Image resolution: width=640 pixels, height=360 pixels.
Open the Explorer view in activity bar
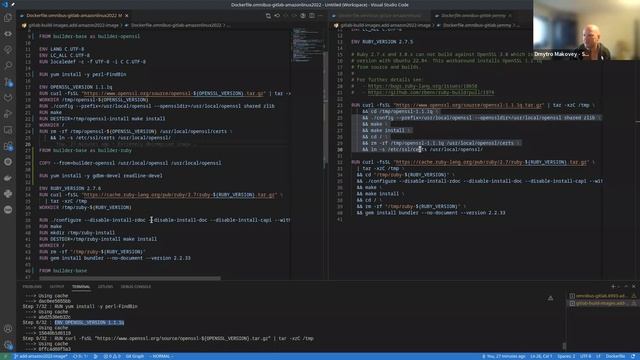8,18
